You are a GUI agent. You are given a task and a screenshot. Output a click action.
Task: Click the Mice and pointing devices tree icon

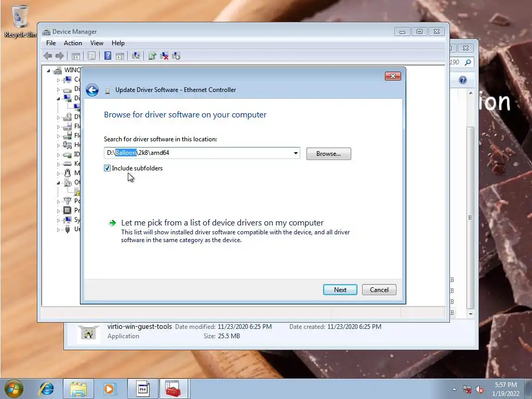coord(68,173)
